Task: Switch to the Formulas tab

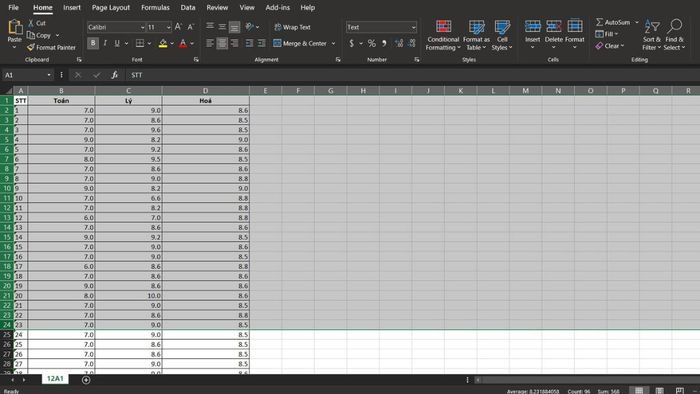Action: (x=155, y=8)
